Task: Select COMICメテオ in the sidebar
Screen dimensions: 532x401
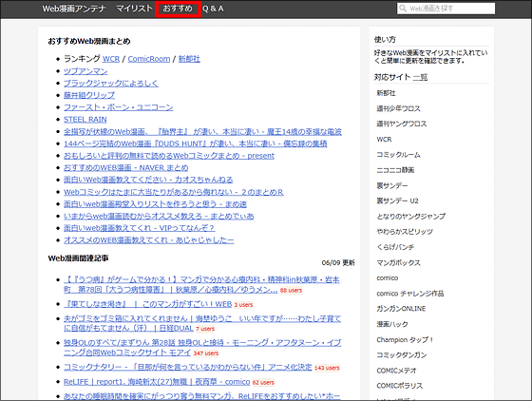Action: [x=396, y=371]
